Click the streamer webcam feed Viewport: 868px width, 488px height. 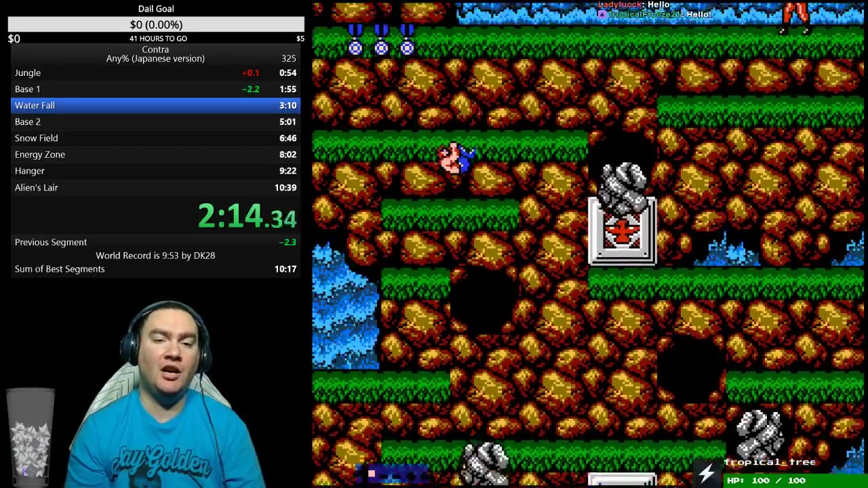click(x=163, y=394)
